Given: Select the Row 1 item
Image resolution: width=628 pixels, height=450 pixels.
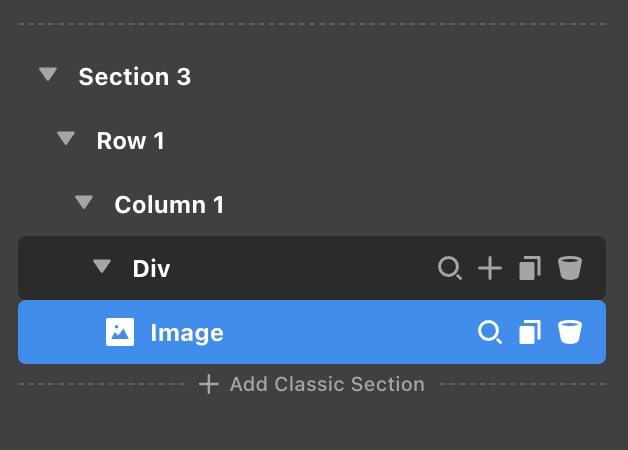Looking at the screenshot, I should (x=131, y=141).
